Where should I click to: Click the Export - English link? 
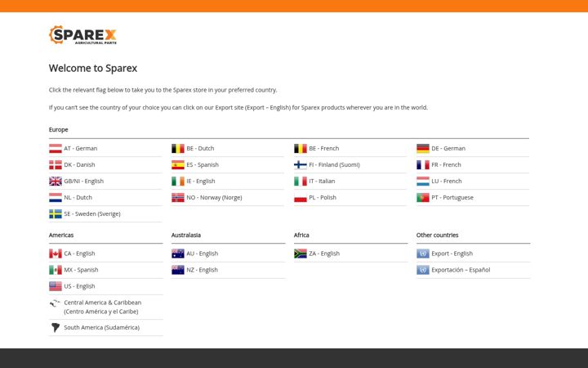coord(452,254)
